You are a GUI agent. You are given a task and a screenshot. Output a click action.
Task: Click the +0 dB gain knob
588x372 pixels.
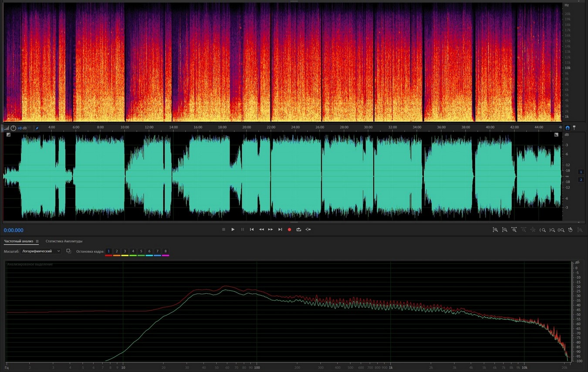coord(14,128)
